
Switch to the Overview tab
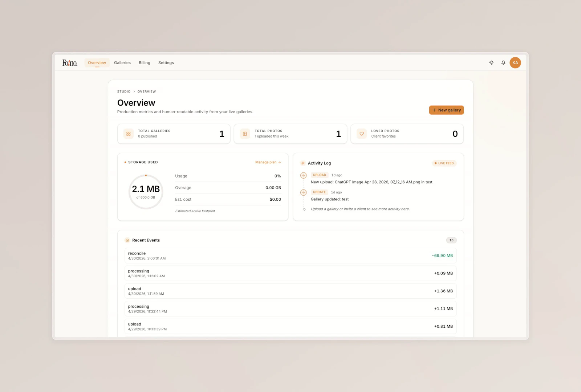tap(97, 63)
